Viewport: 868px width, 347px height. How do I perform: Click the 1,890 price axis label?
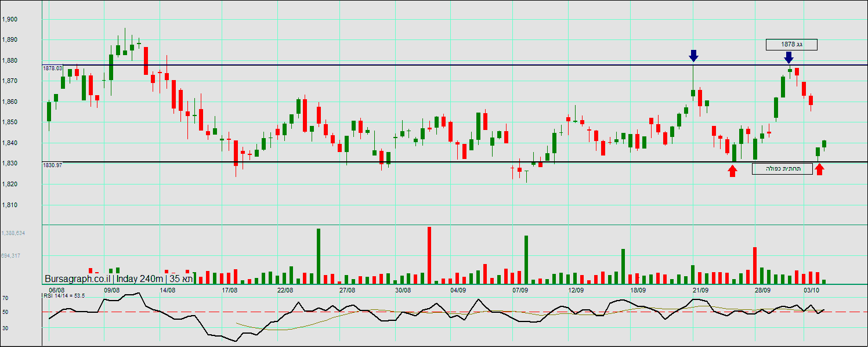[10, 40]
